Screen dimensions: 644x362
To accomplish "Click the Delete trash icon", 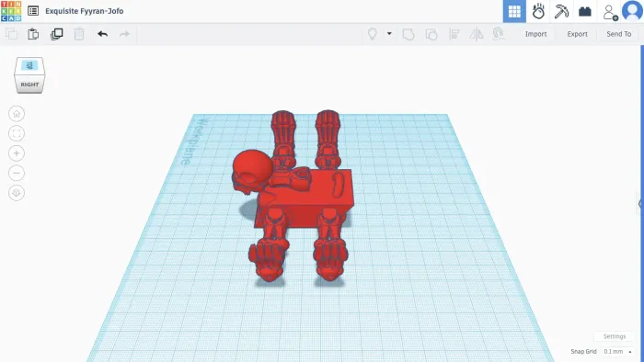I will [x=79, y=34].
